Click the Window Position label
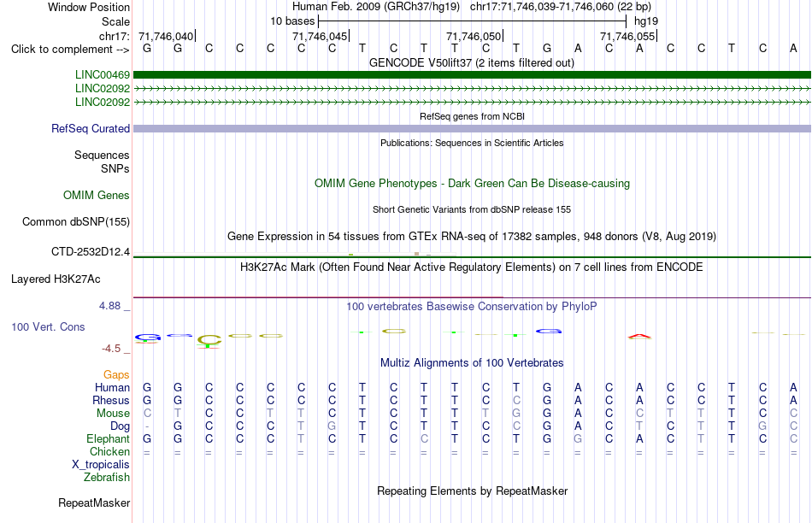 click(x=89, y=7)
